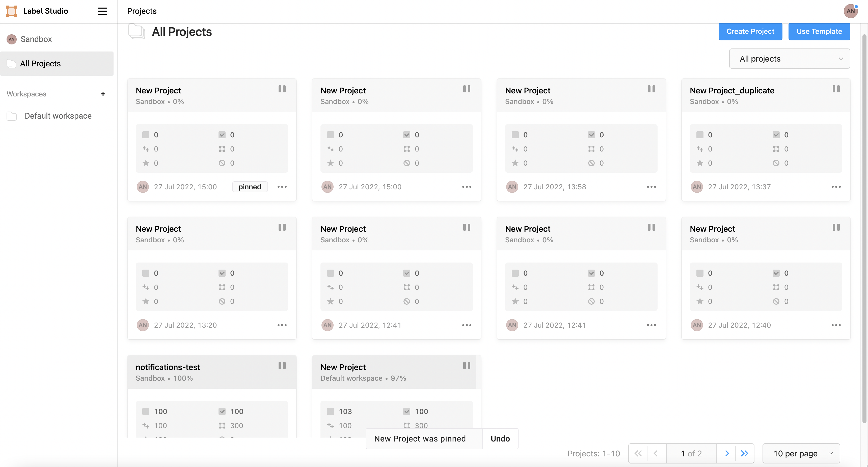Click the Label Studio logo icon
This screenshot has width=868, height=467.
pyautogui.click(x=12, y=11)
